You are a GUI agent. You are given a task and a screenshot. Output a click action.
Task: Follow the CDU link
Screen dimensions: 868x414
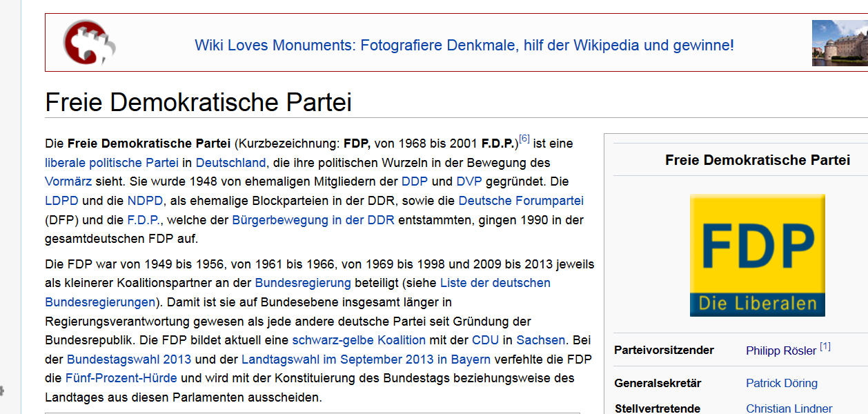click(485, 340)
